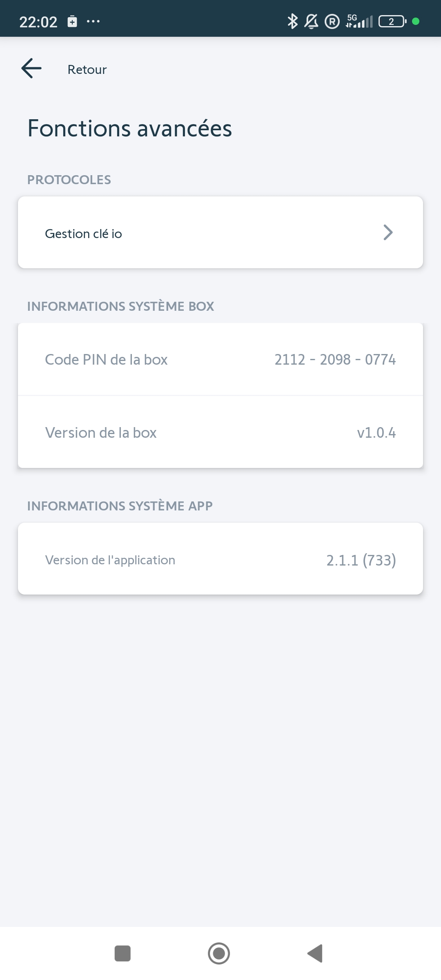This screenshot has height=980, width=441.
Task: Tap the box PIN number 2112 - 2098 - 0774
Action: coord(335,360)
